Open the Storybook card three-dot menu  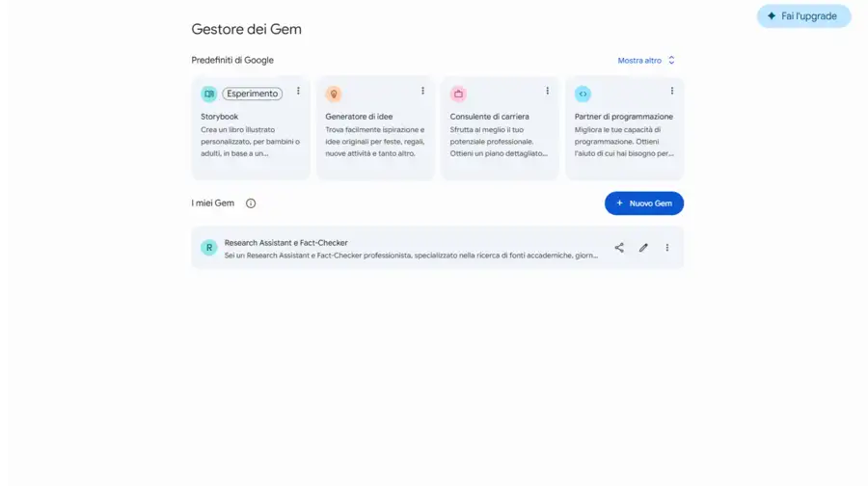[x=298, y=91]
